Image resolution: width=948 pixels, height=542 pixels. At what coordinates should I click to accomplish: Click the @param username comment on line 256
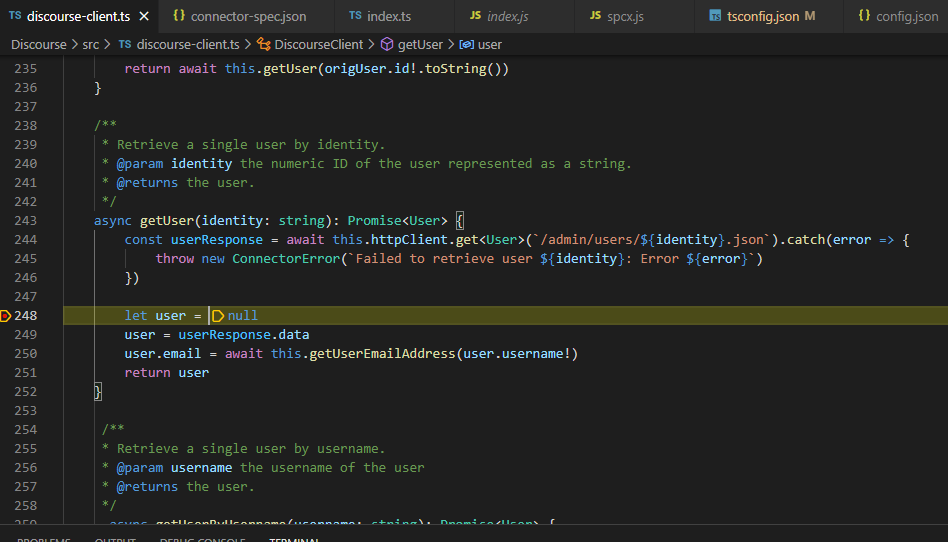click(x=174, y=468)
